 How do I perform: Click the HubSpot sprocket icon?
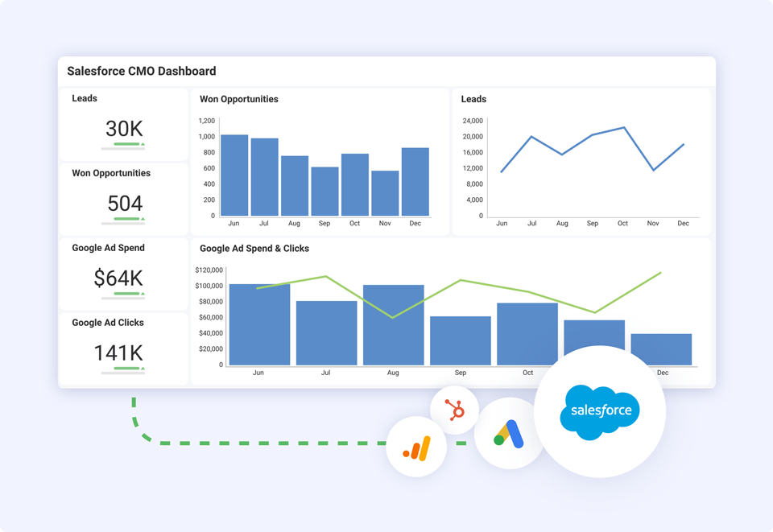pyautogui.click(x=454, y=409)
